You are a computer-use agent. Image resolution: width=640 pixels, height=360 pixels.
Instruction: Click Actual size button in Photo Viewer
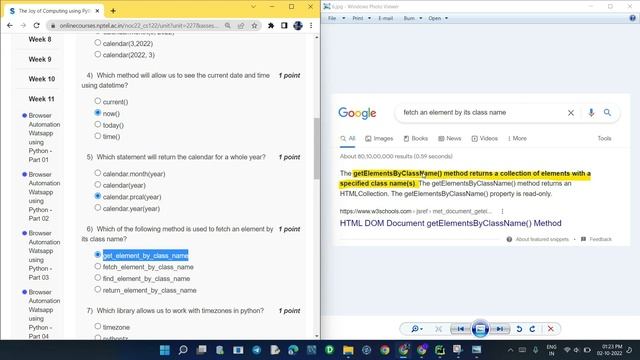[x=438, y=329]
